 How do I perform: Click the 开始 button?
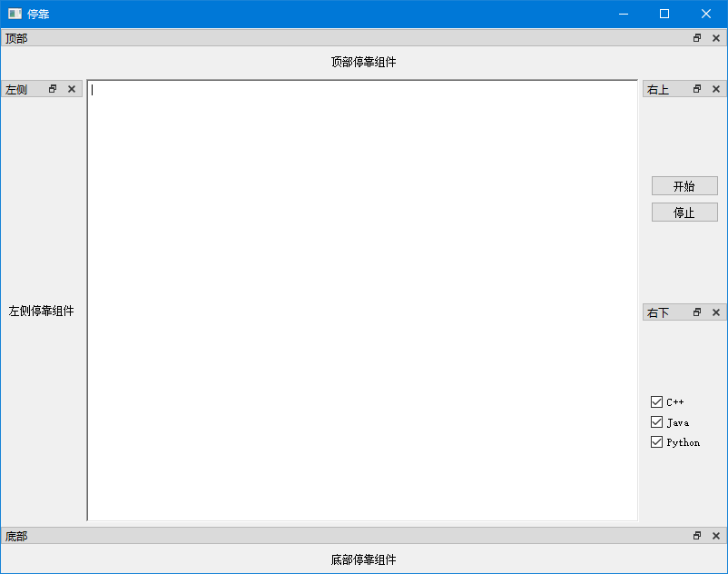click(684, 186)
